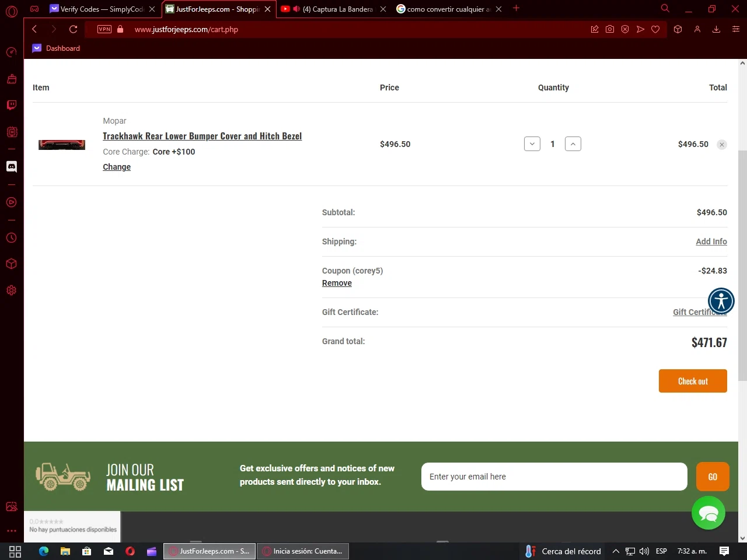
Task: Click the quantity value 1
Action: (553, 144)
